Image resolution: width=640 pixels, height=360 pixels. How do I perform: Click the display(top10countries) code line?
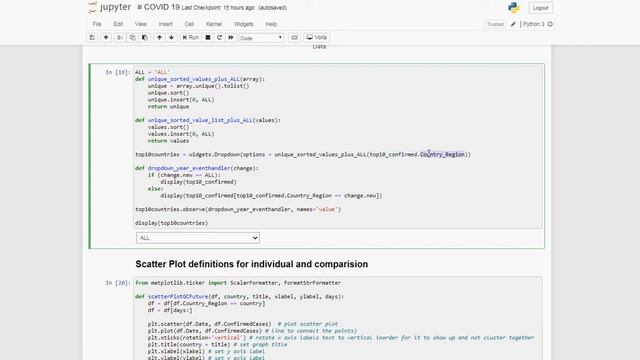pyautogui.click(x=171, y=223)
